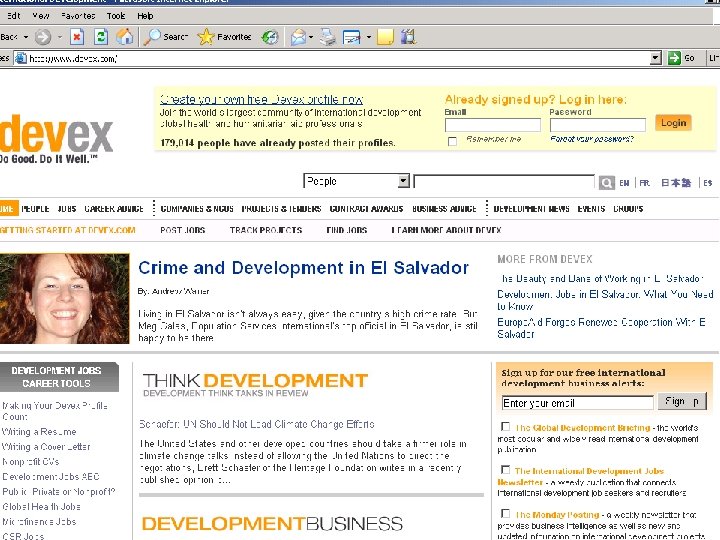Click the red-haired woman article photo

click(65, 298)
